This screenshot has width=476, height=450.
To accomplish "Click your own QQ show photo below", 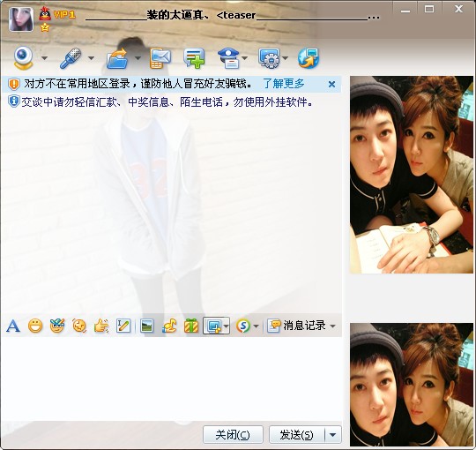I will [412, 385].
